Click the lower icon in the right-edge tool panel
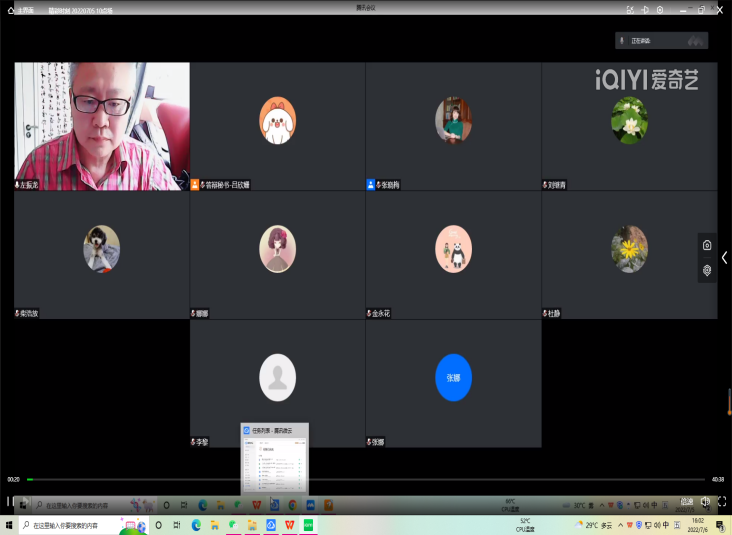Image resolution: width=732 pixels, height=535 pixels. (707, 270)
